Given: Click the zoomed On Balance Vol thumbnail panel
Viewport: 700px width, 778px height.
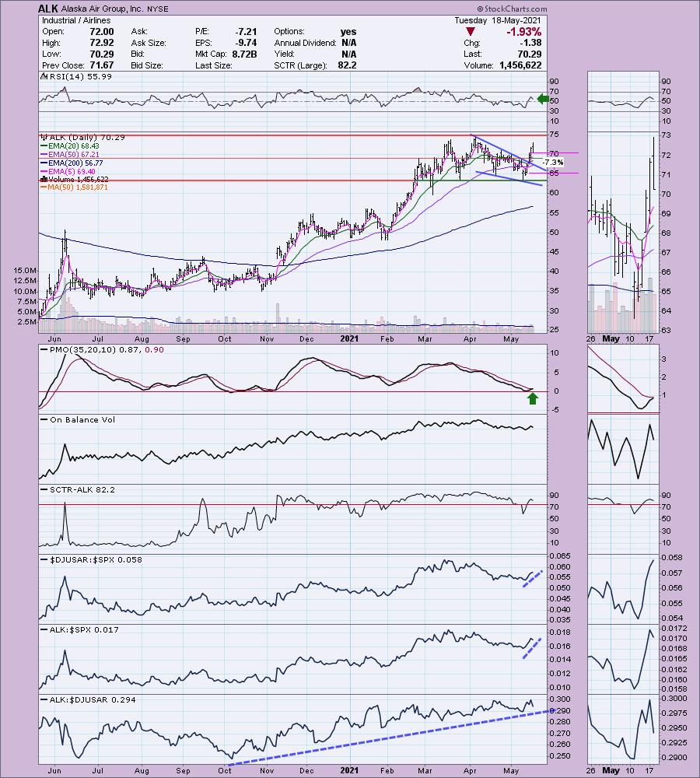Looking at the screenshot, I should click(x=623, y=450).
